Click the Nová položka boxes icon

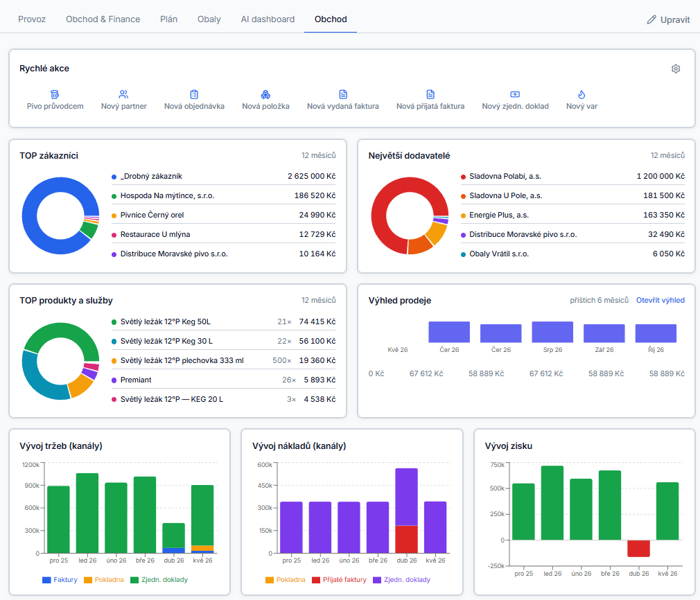click(265, 94)
